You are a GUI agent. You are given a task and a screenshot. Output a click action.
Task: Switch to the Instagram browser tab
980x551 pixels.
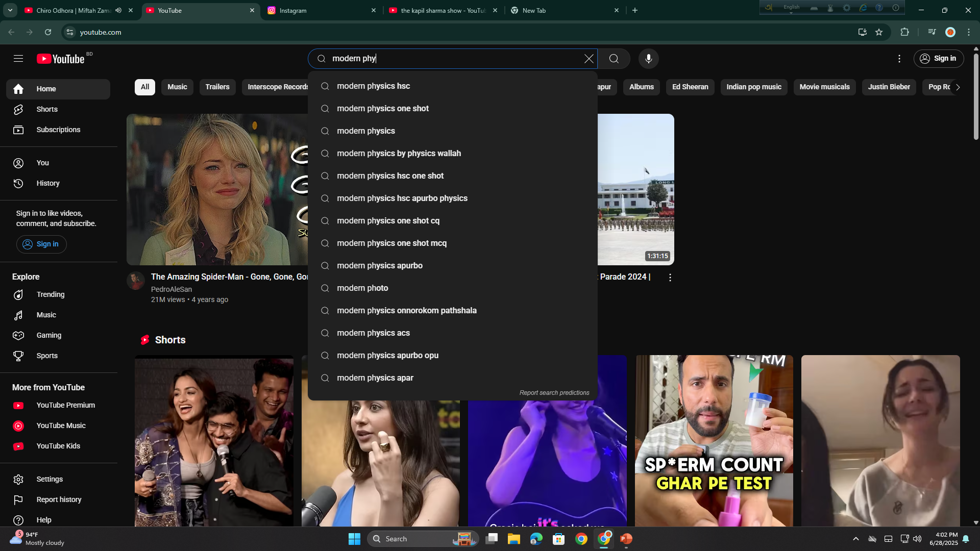click(x=322, y=10)
